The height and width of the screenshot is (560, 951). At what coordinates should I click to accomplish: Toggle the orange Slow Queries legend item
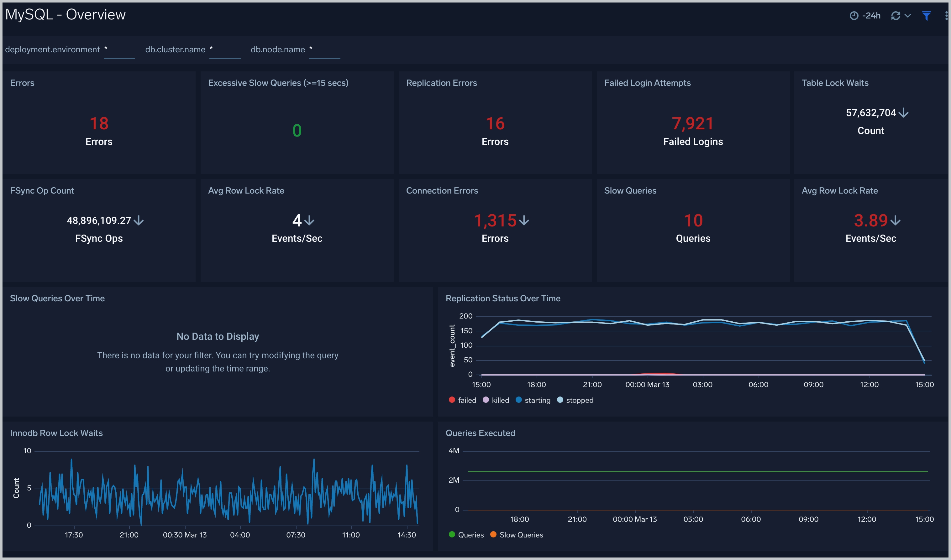tap(517, 535)
